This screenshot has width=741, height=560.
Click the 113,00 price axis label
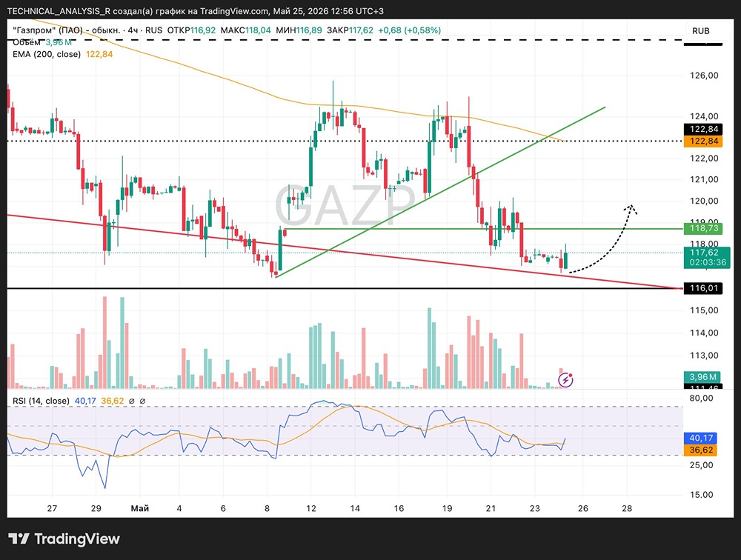tap(704, 356)
